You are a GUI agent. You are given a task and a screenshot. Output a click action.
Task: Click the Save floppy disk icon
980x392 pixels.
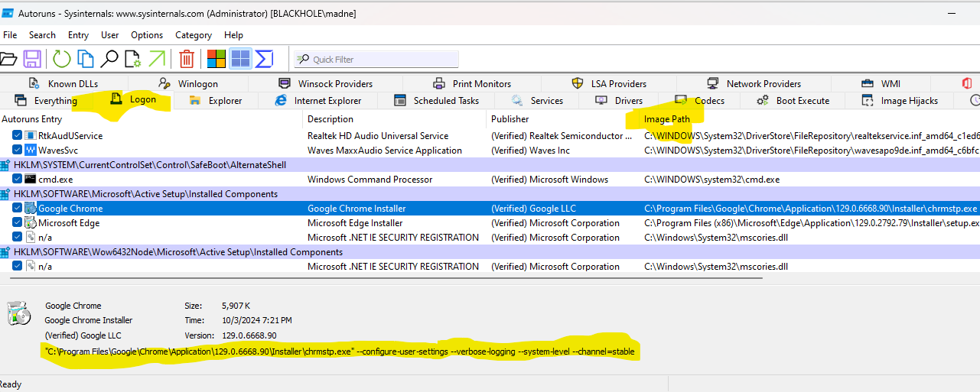coord(32,59)
